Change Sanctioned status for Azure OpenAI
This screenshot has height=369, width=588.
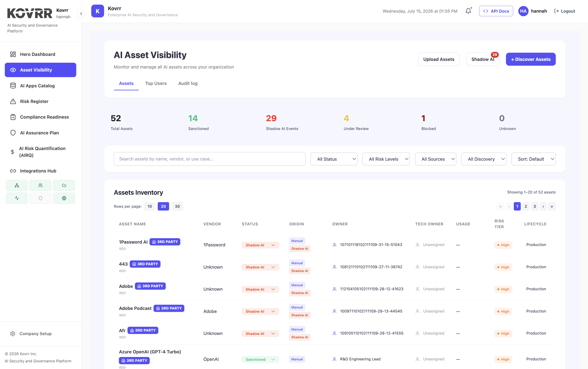[x=260, y=359]
